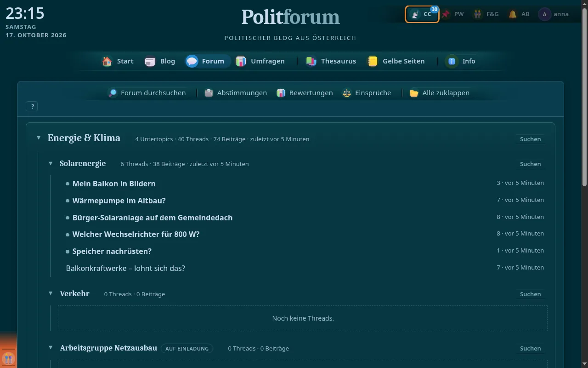Open thread Welcher Wechselrichter für 800 W?
Viewport: 588px width, 368px height.
(136, 234)
